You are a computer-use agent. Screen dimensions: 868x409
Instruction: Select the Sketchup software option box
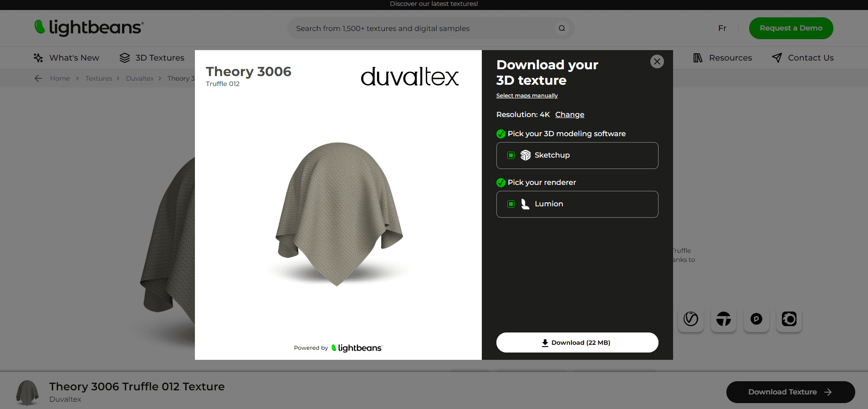pyautogui.click(x=577, y=155)
